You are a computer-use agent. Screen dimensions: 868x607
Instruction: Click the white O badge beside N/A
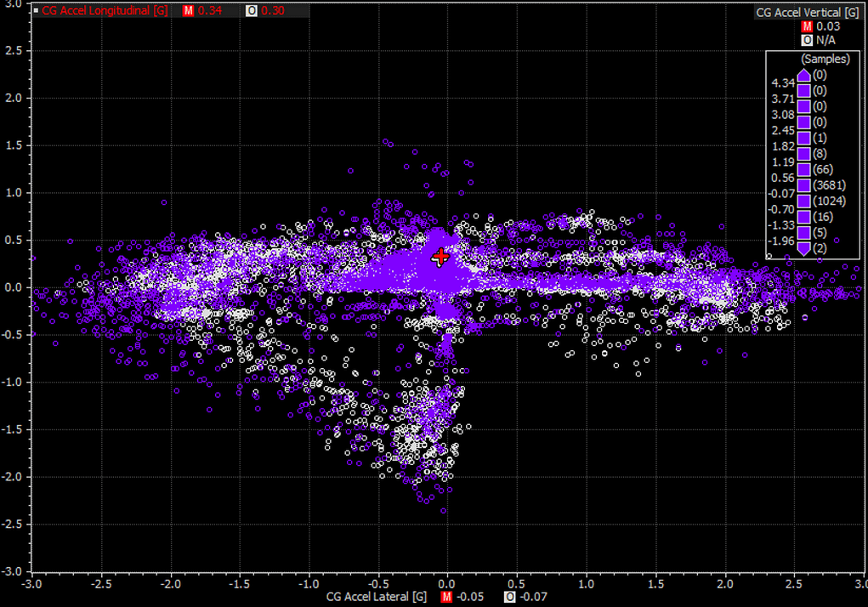[807, 41]
